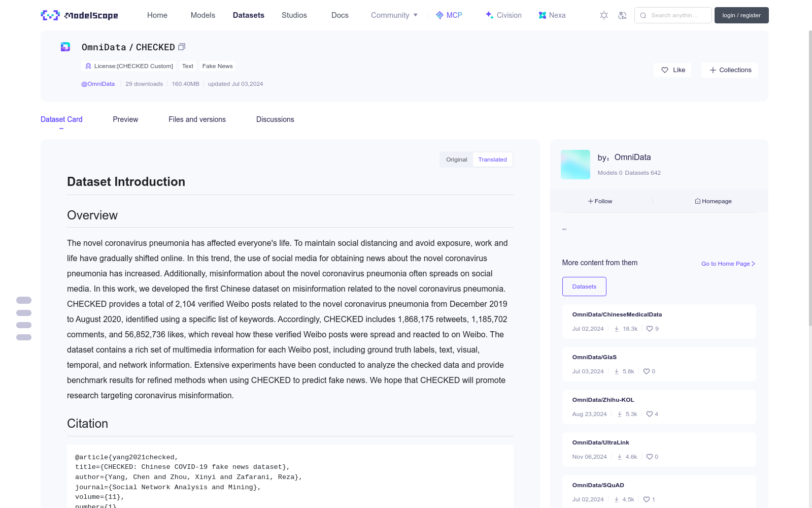This screenshot has height=508, width=812.
Task: Switch to the Preview tab
Action: (x=125, y=119)
